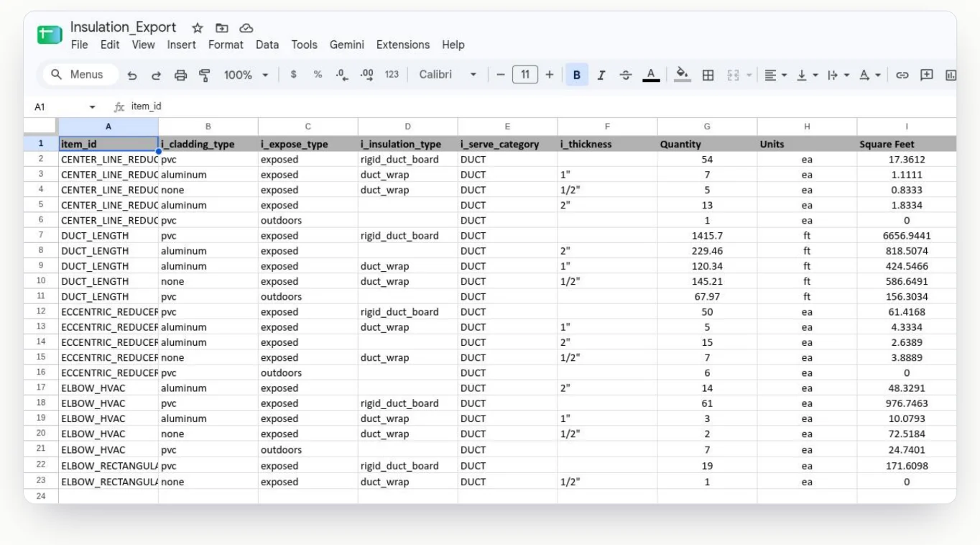
Task: Click the font size field showing 11
Action: (525, 75)
